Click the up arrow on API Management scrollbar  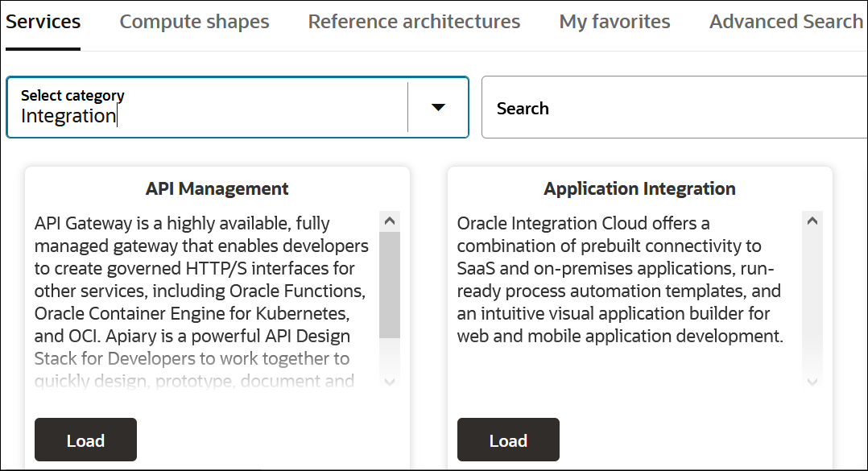pyautogui.click(x=390, y=219)
